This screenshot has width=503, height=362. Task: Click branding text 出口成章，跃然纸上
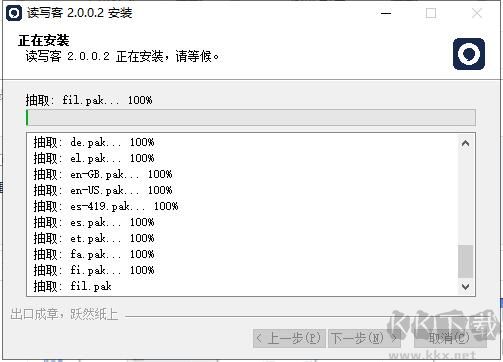click(64, 314)
